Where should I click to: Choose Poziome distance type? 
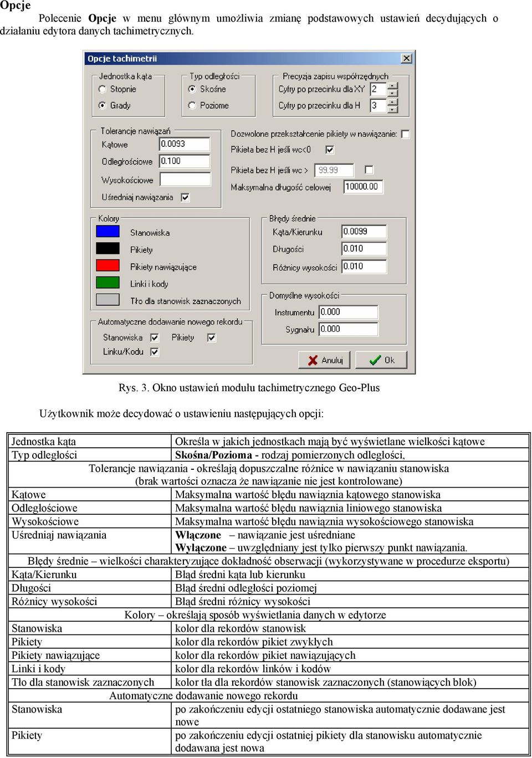tap(192, 105)
